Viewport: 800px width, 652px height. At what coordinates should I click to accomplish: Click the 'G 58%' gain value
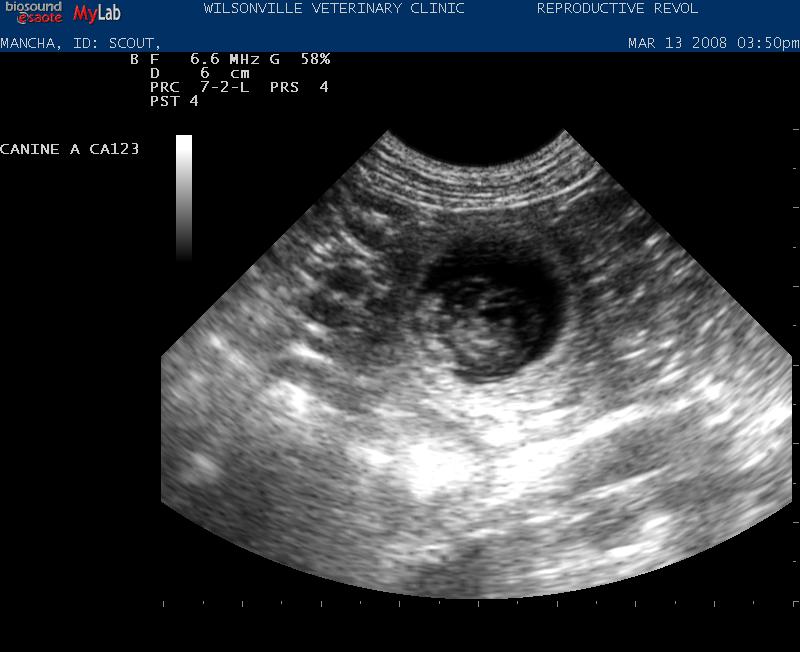point(300,59)
